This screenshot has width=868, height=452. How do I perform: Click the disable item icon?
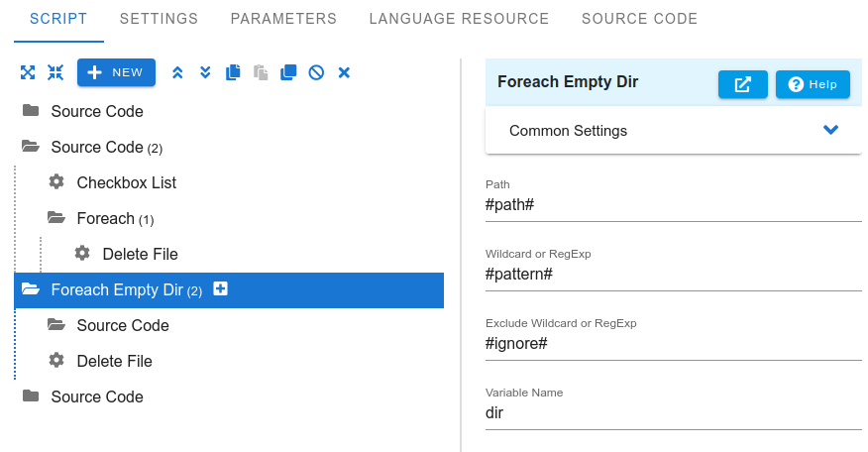coord(316,72)
